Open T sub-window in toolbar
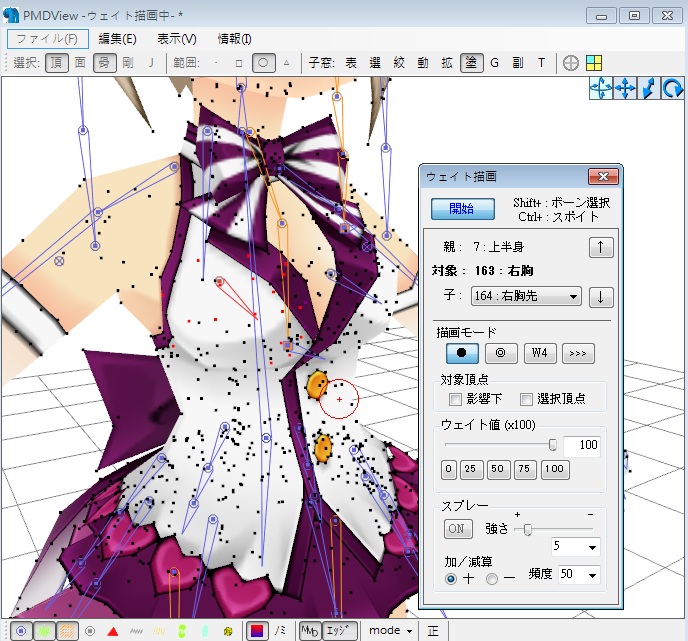 (542, 63)
